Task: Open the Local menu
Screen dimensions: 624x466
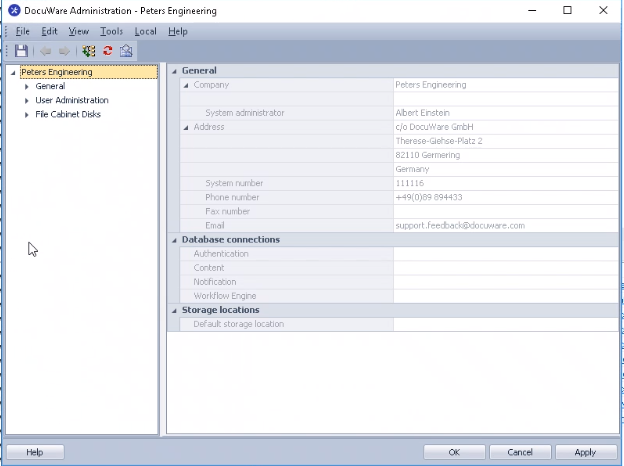Action: click(145, 31)
